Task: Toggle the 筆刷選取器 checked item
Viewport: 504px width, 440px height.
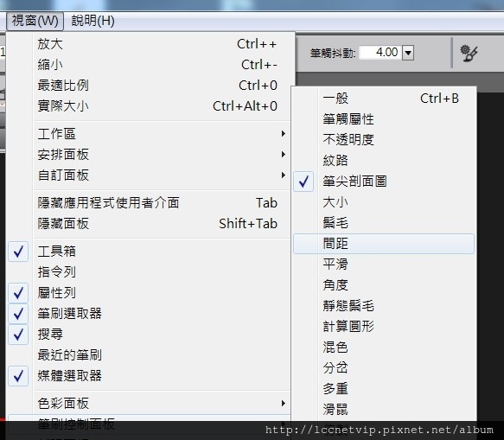Action: [x=150, y=314]
